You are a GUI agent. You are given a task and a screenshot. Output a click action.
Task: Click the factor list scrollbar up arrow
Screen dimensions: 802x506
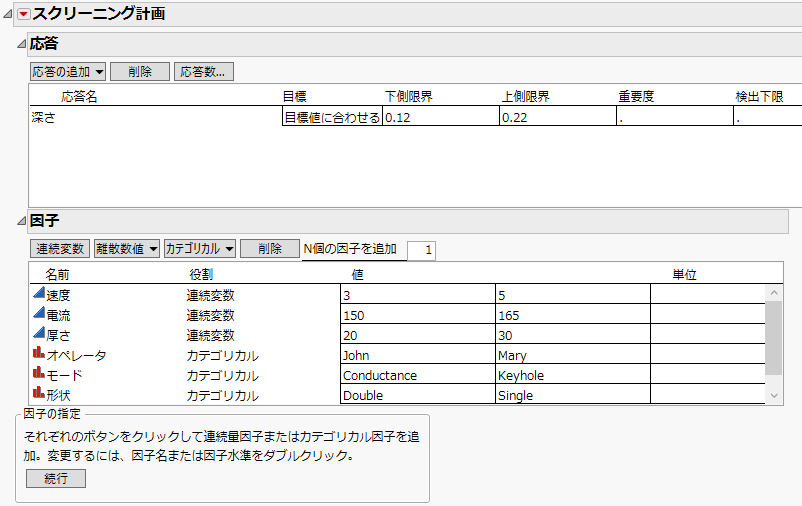click(x=774, y=293)
